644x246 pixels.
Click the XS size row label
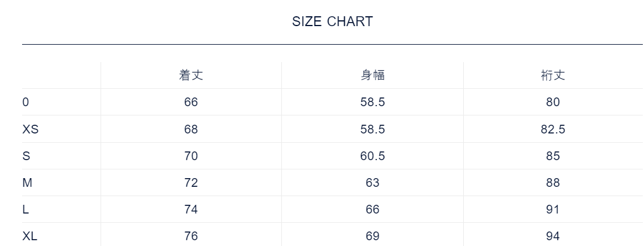[x=30, y=129]
